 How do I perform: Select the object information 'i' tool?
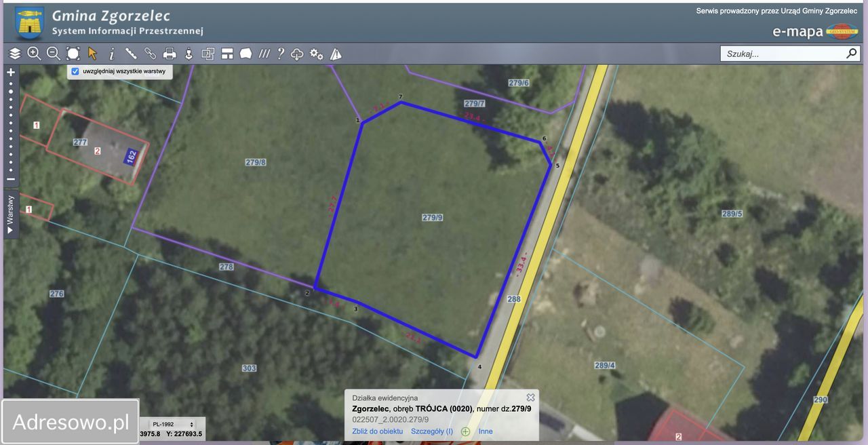tap(112, 54)
